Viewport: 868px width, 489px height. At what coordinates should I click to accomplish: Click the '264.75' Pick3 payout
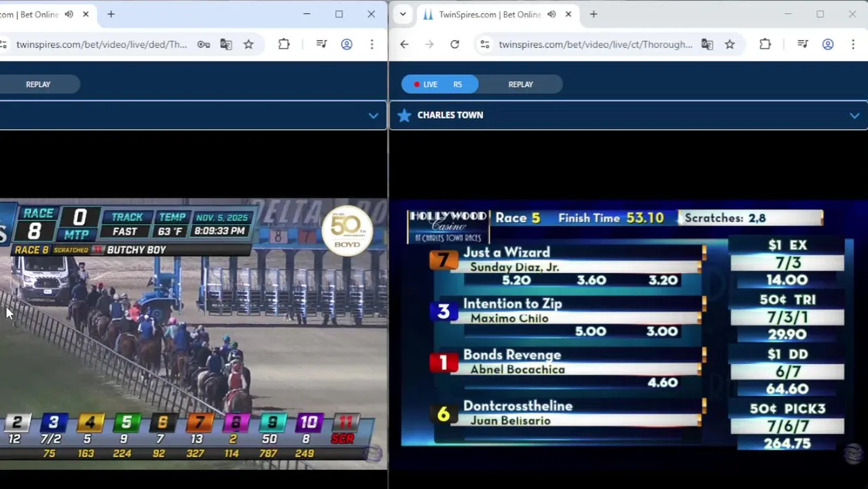[787, 443]
